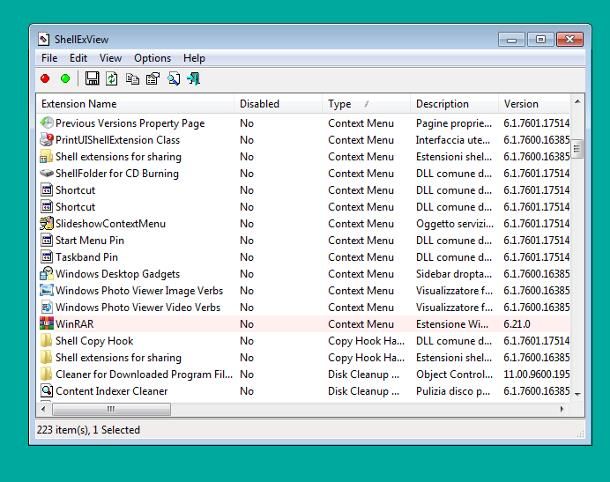Click the Start Menu Pin row icon
The height and width of the screenshot is (482, 610).
47,240
